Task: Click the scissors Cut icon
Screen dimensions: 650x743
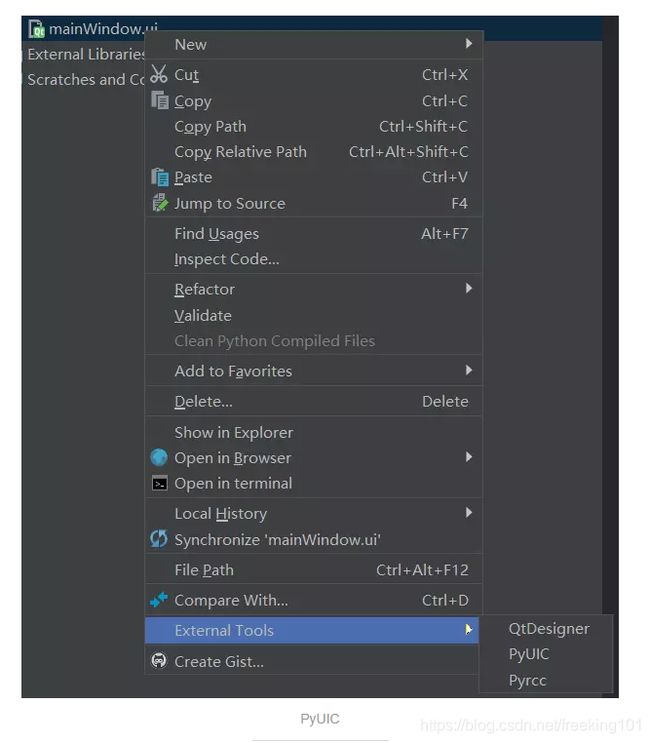Action: point(159,75)
